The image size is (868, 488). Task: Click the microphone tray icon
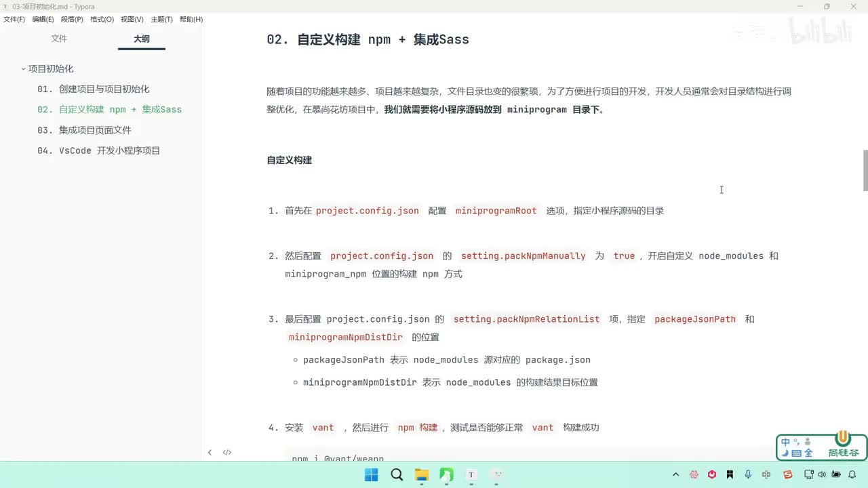click(x=748, y=474)
